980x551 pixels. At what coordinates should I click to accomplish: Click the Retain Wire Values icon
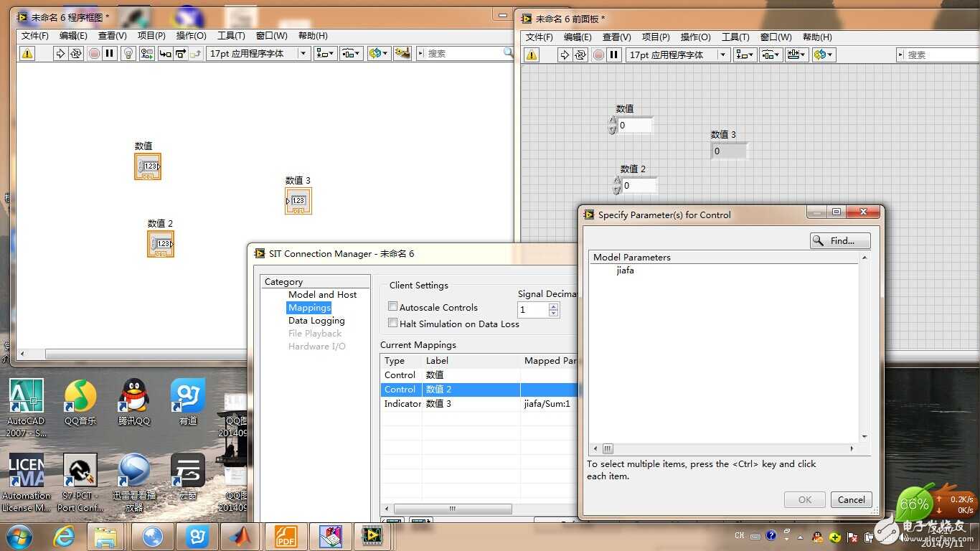coord(147,53)
